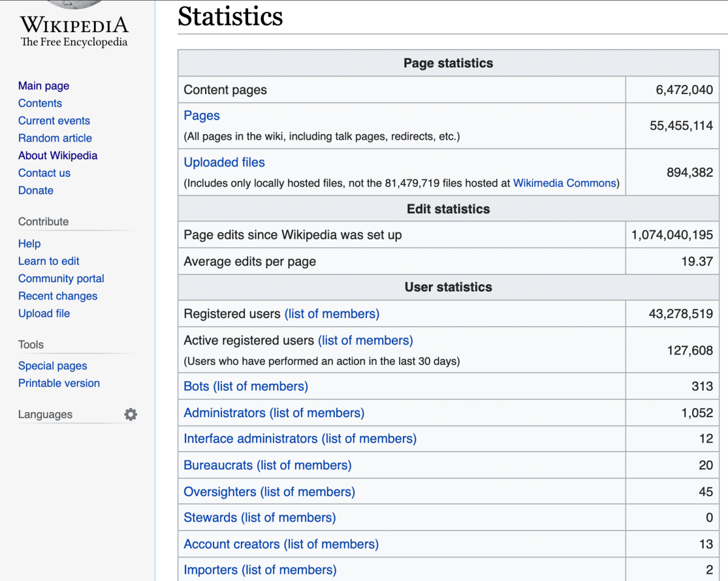
Task: Select the 313 bots count
Action: click(x=702, y=386)
